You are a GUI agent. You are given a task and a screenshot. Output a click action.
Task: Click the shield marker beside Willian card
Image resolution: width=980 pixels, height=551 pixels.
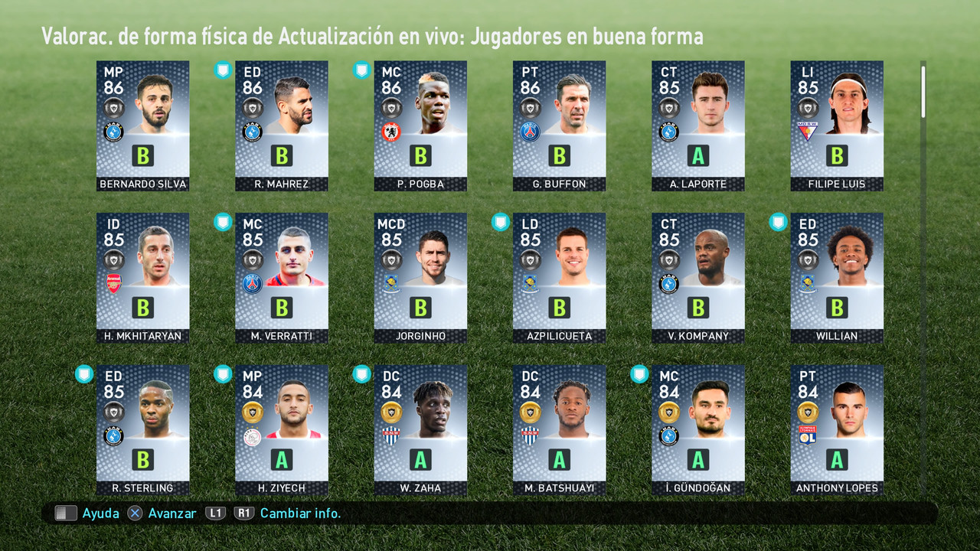tap(778, 222)
